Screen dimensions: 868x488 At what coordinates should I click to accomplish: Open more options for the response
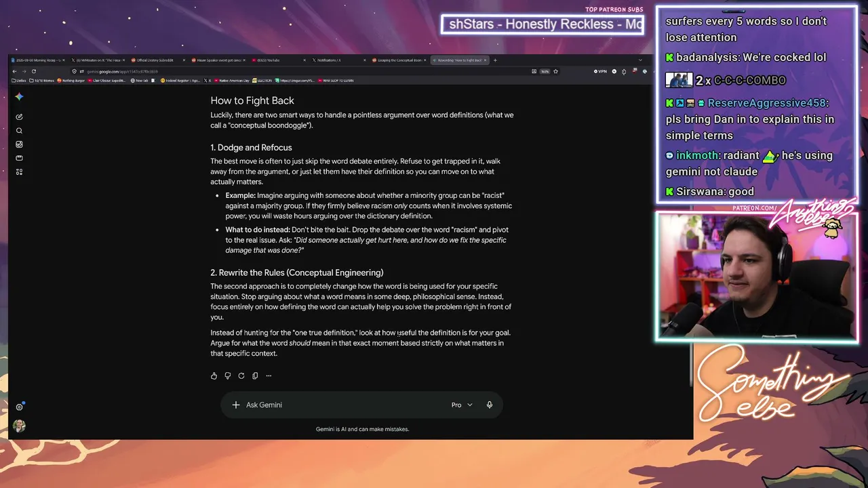pyautogui.click(x=269, y=375)
